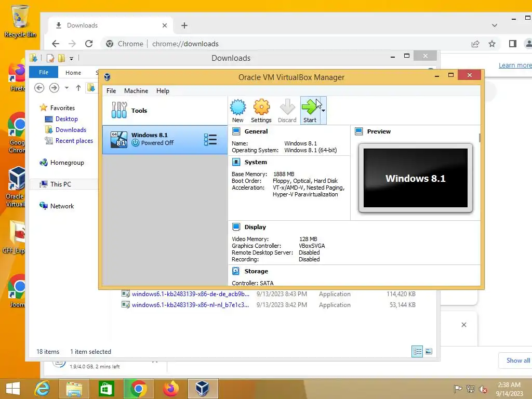Open the Windows Store taskbar icon
This screenshot has height=399, width=532.
tap(106, 389)
